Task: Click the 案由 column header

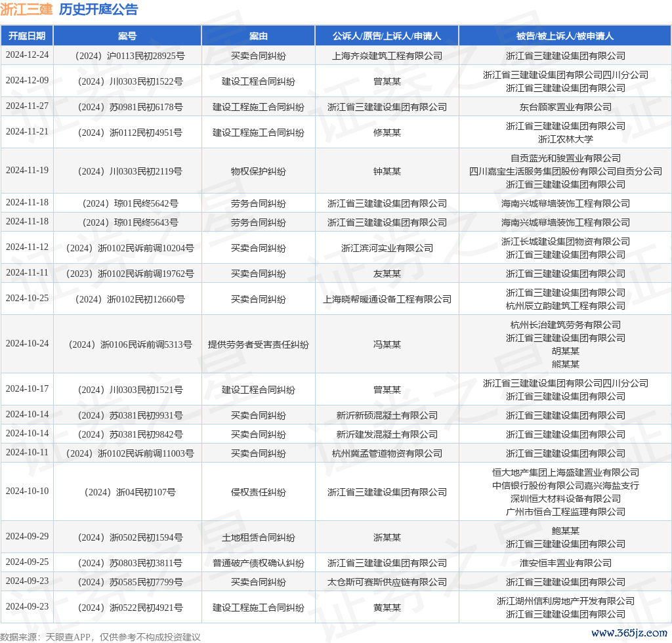Action: click(259, 36)
